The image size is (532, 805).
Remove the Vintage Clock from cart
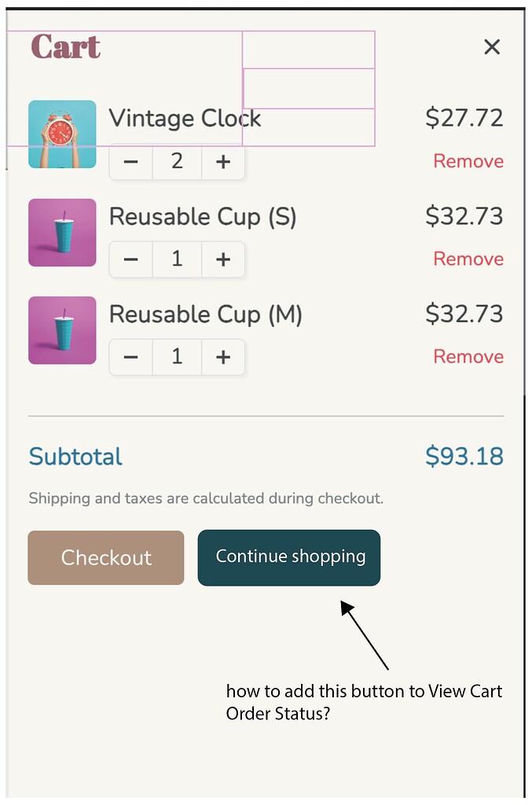coord(468,161)
